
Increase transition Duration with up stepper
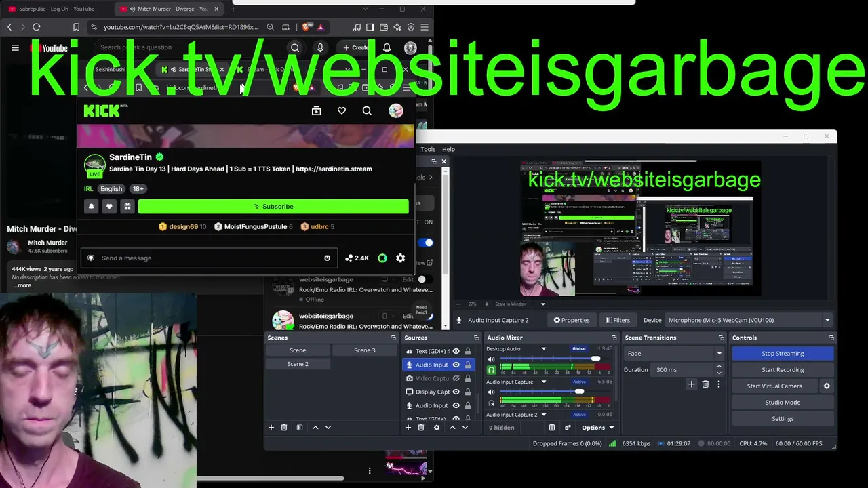pyautogui.click(x=719, y=367)
